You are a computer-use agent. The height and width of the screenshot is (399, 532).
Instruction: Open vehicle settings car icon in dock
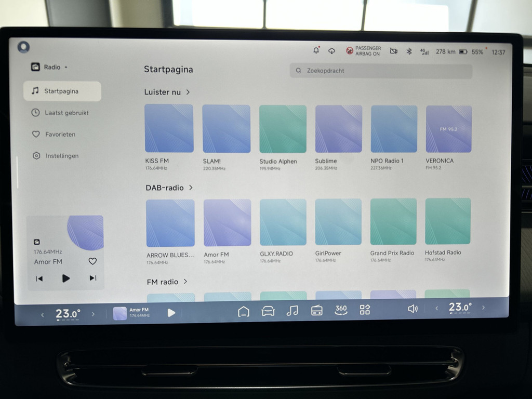click(x=268, y=311)
